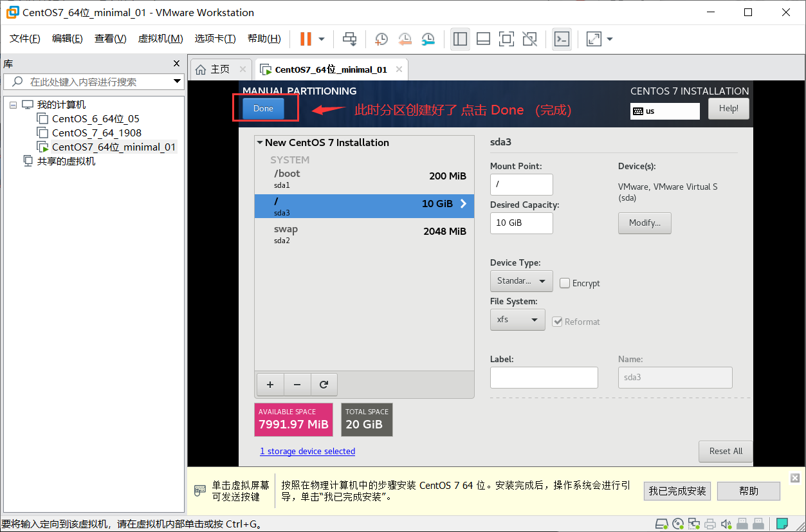
Task: Click the CD/DVD drive status icon
Action: click(678, 524)
